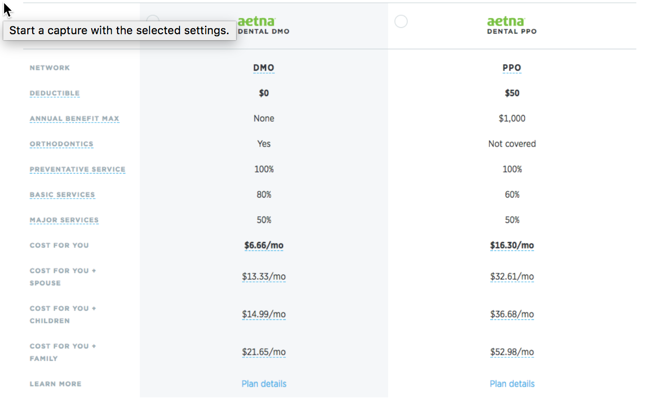651x409 pixels.
Task: Click the Aetna Dental DMO logo
Action: (x=263, y=25)
